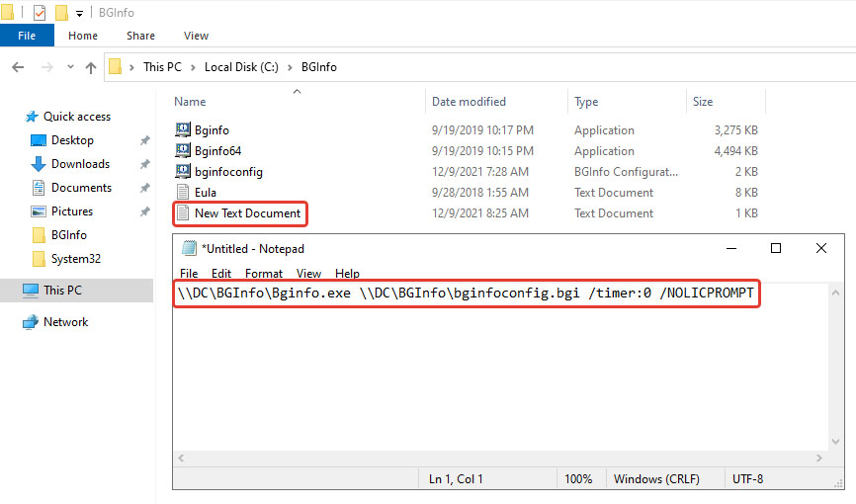Image resolution: width=856 pixels, height=504 pixels.
Task: Go up one folder level arrow
Action: [91, 67]
